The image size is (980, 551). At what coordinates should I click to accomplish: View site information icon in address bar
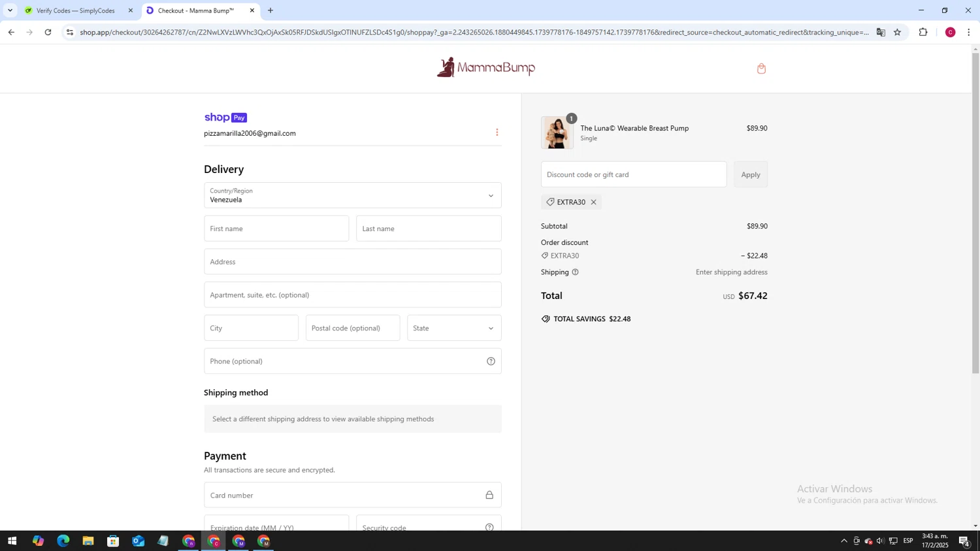(70, 32)
